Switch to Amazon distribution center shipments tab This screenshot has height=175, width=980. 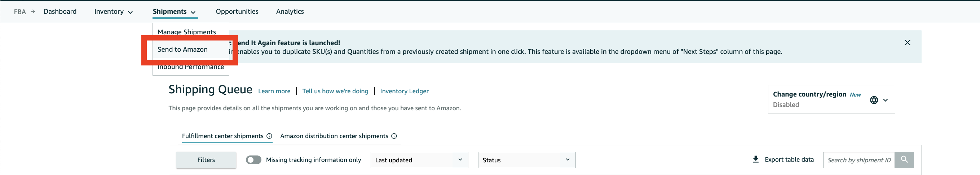[x=334, y=136]
